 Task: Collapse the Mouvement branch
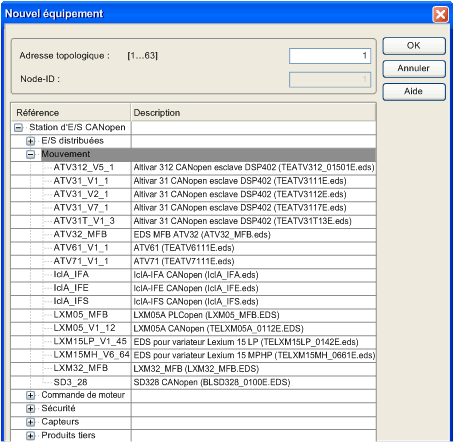pyautogui.click(x=30, y=154)
